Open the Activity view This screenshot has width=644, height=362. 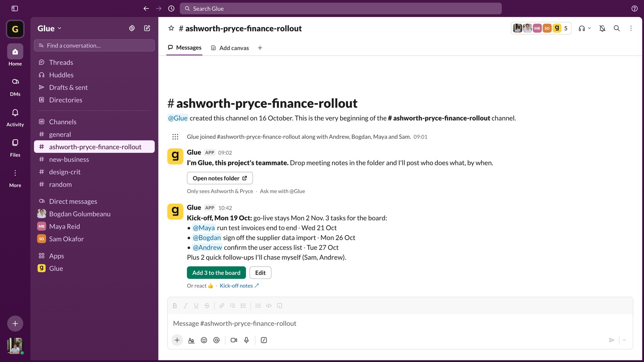point(15,117)
